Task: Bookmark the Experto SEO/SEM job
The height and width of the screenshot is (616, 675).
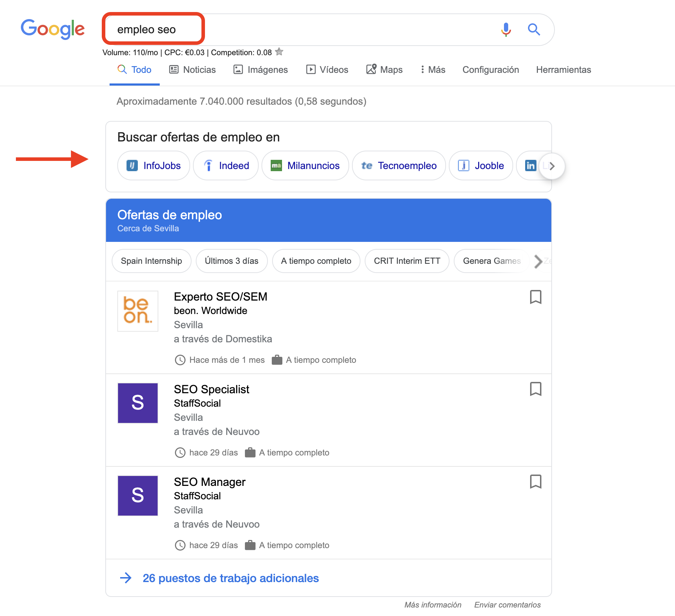Action: (x=535, y=297)
